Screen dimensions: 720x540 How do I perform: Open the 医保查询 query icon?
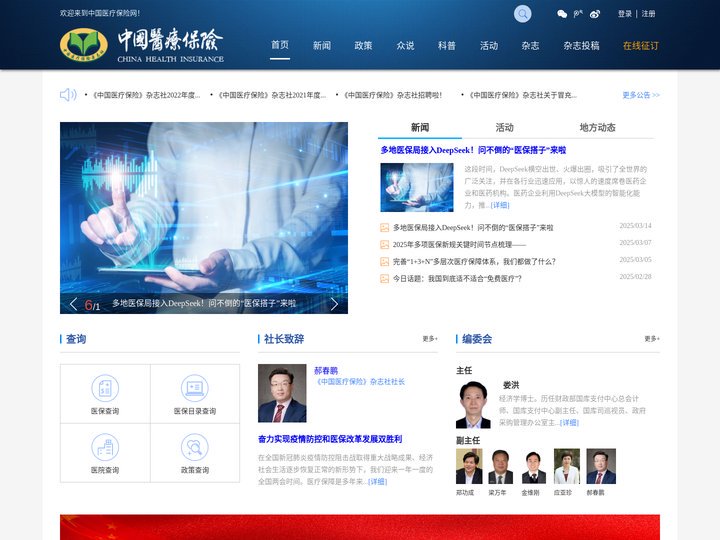click(x=105, y=388)
